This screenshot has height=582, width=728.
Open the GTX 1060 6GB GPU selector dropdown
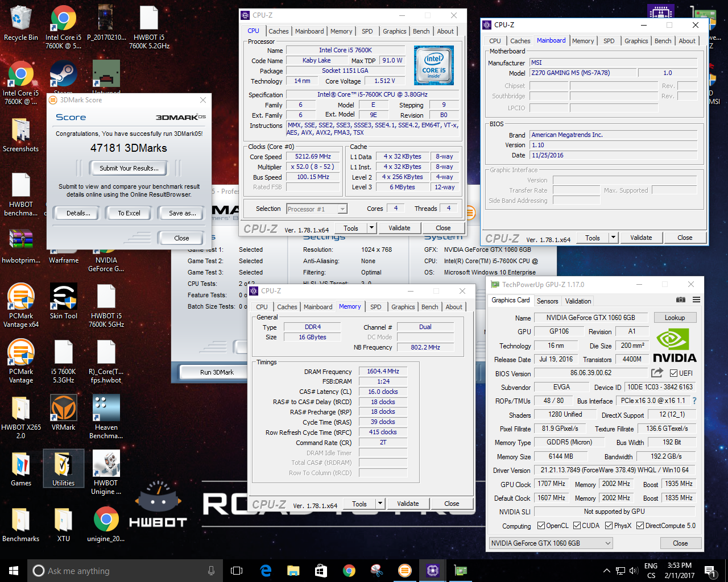click(x=551, y=543)
